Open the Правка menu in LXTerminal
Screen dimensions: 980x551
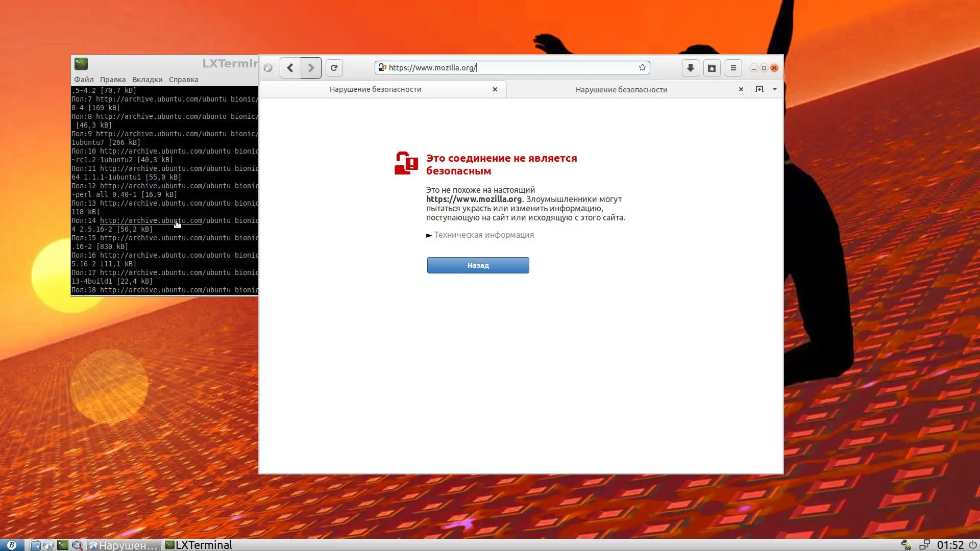(112, 80)
